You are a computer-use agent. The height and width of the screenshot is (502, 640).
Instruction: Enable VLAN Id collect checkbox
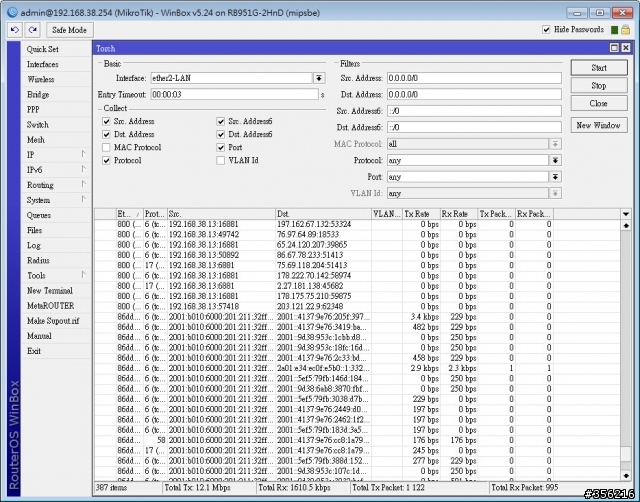(221, 160)
